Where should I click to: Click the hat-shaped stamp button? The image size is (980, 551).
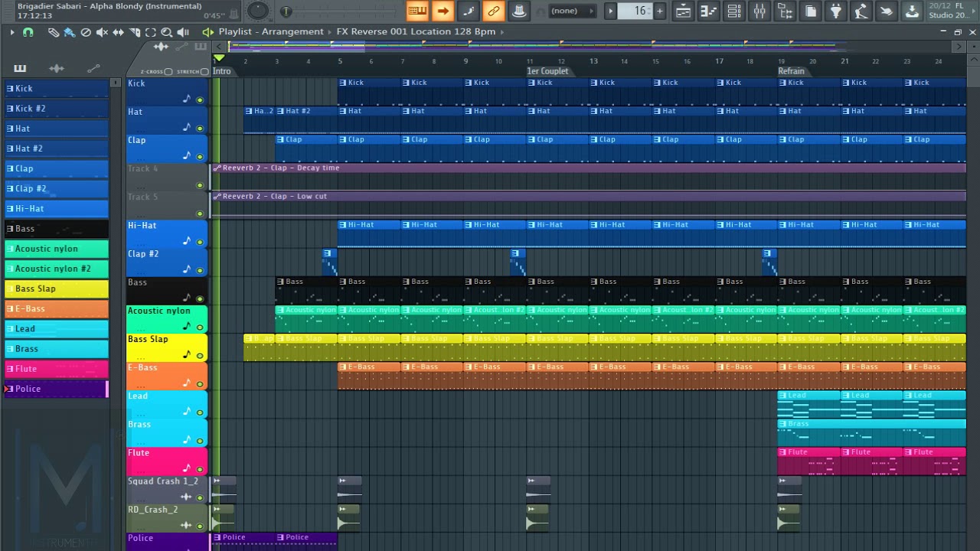tap(519, 11)
